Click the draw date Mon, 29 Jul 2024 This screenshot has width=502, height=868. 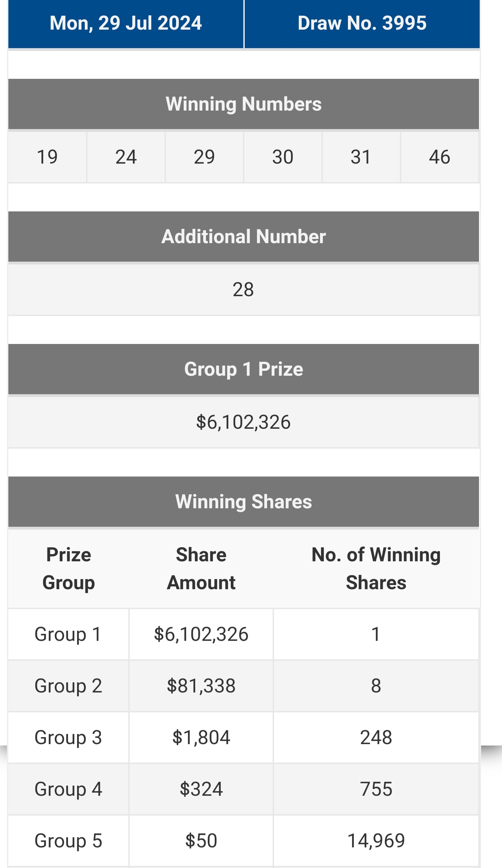coord(125,23)
